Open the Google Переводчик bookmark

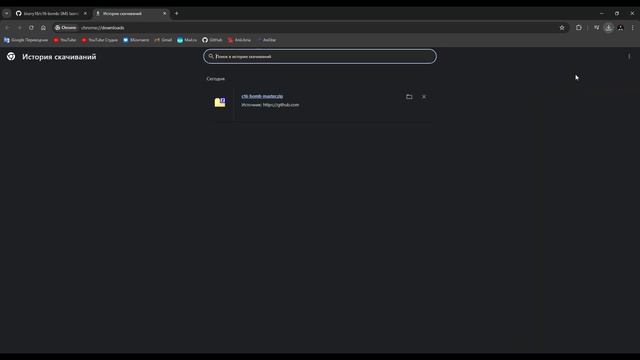point(26,40)
